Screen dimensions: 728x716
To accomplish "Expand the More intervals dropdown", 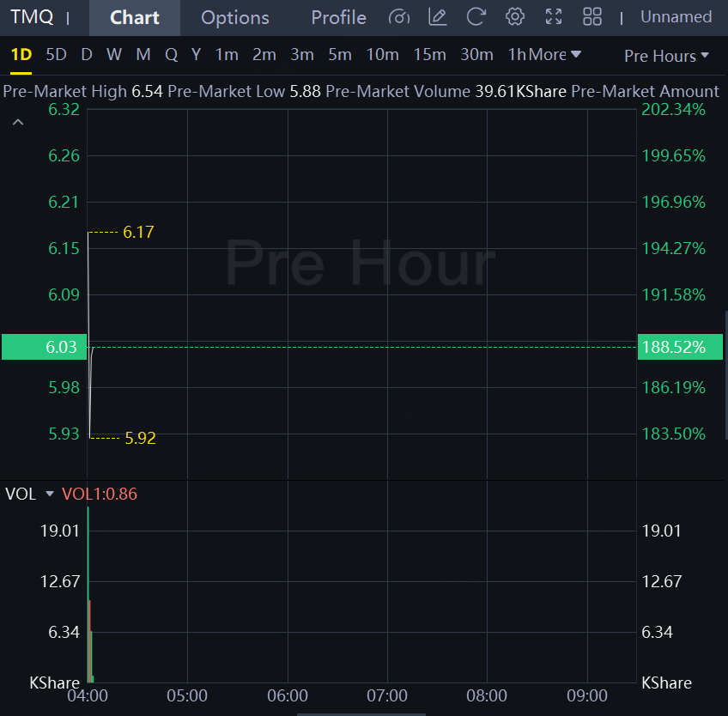I will [x=555, y=55].
